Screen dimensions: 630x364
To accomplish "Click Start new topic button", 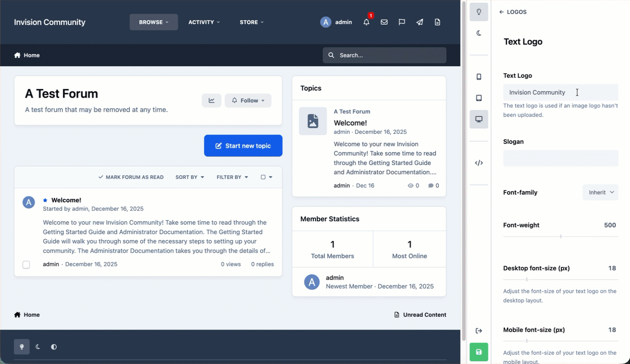I will (243, 146).
